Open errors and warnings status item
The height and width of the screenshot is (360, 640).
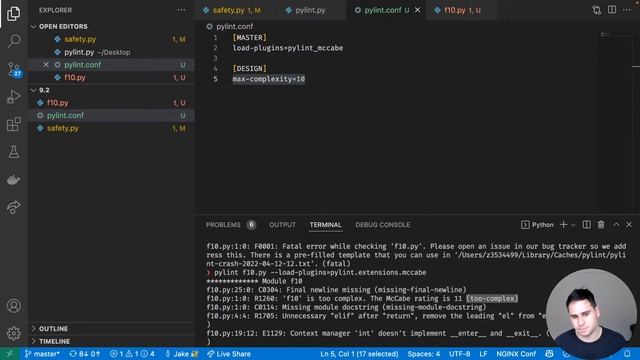tap(132, 354)
